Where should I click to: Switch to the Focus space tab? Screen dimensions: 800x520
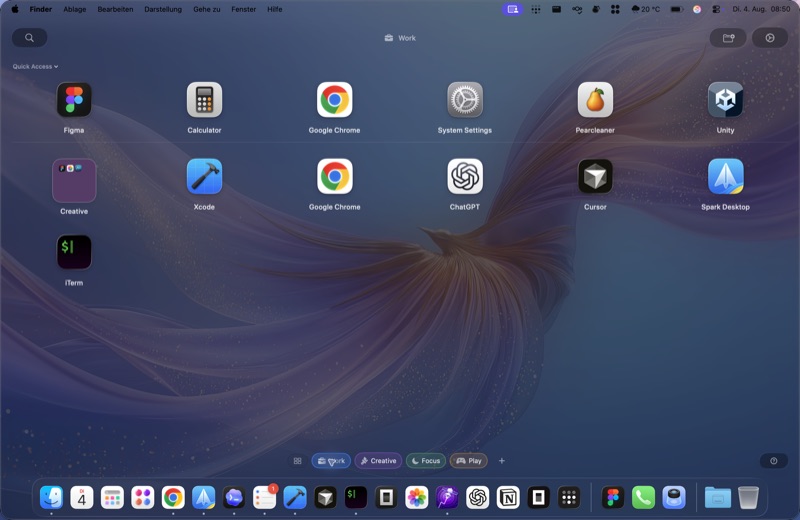pos(426,461)
